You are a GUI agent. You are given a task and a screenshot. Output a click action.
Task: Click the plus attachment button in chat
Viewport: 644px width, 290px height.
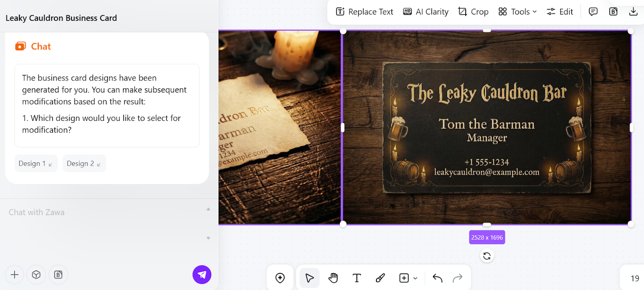click(14, 275)
